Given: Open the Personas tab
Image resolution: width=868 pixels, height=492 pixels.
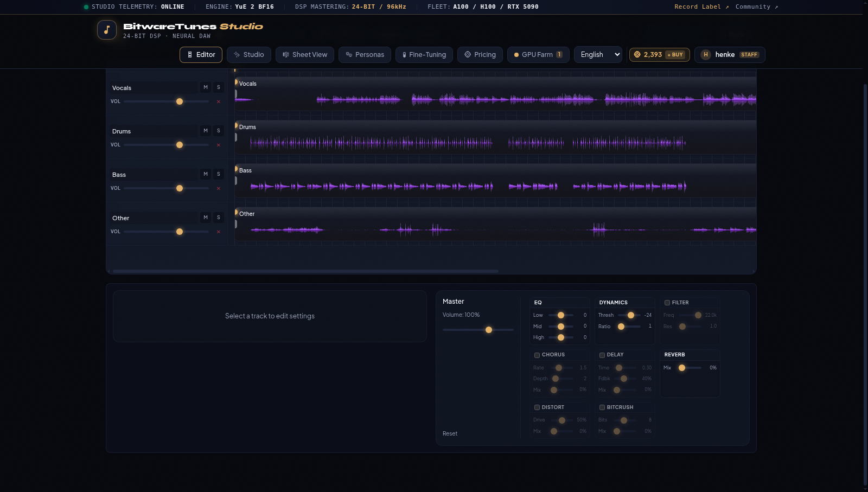Looking at the screenshot, I should click(x=365, y=54).
